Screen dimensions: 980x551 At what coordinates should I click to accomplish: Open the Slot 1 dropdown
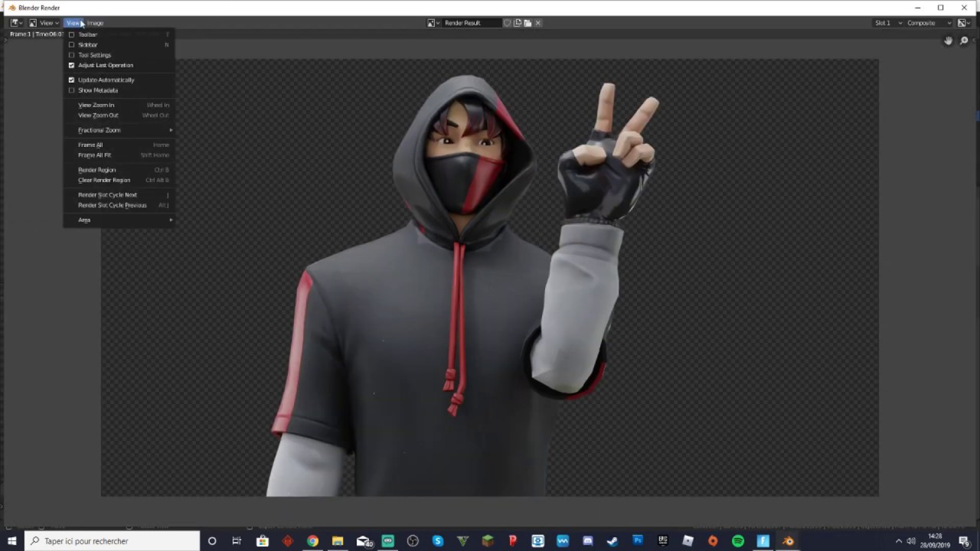(x=888, y=23)
